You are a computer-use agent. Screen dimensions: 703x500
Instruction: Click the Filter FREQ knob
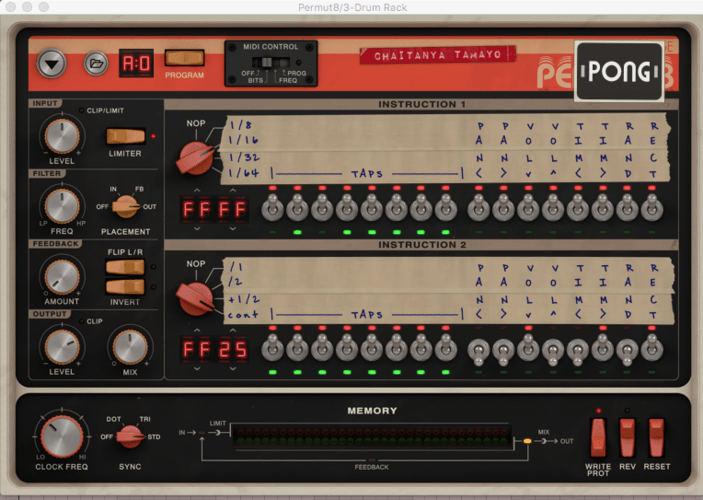[62, 206]
